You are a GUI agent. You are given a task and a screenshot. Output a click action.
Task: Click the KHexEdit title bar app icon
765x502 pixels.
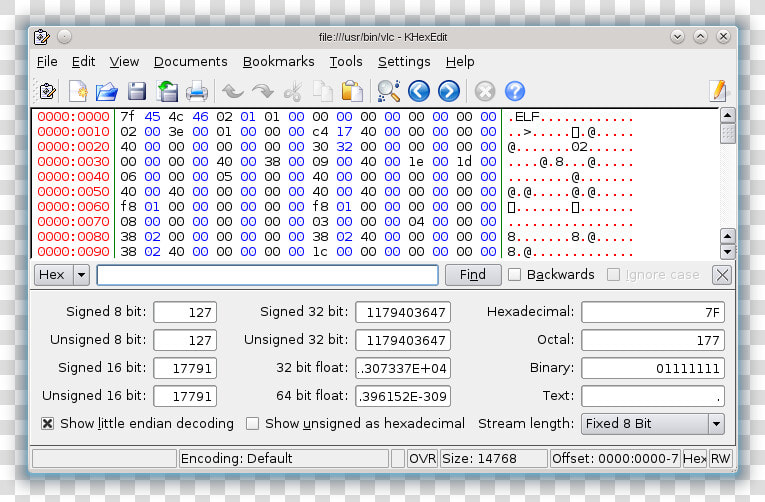click(42, 37)
